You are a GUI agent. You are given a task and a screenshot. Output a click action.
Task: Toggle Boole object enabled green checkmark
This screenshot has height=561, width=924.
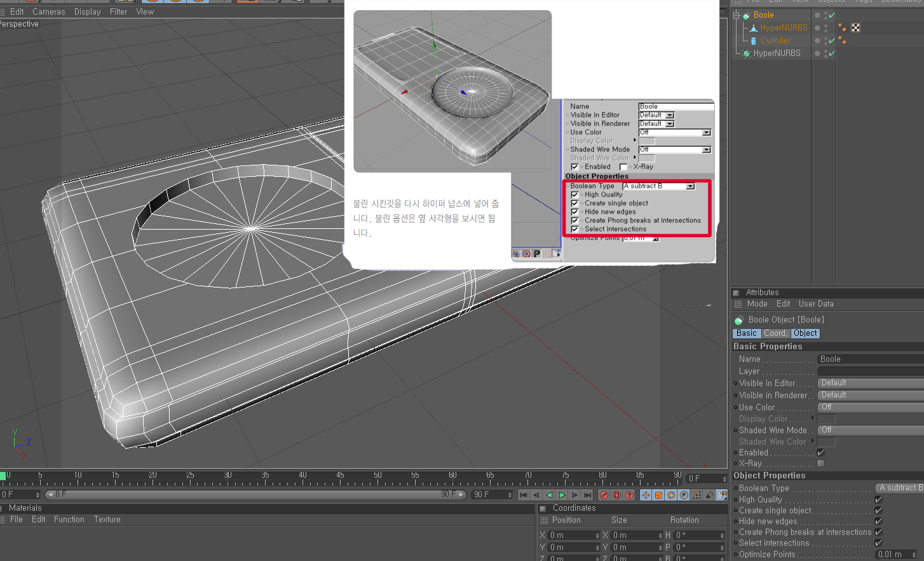(x=832, y=15)
